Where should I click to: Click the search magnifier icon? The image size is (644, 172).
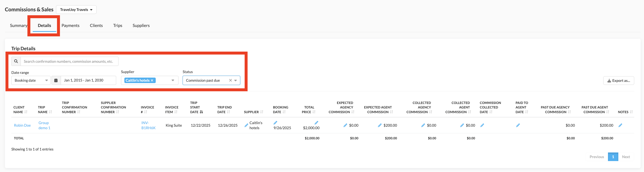16,61
